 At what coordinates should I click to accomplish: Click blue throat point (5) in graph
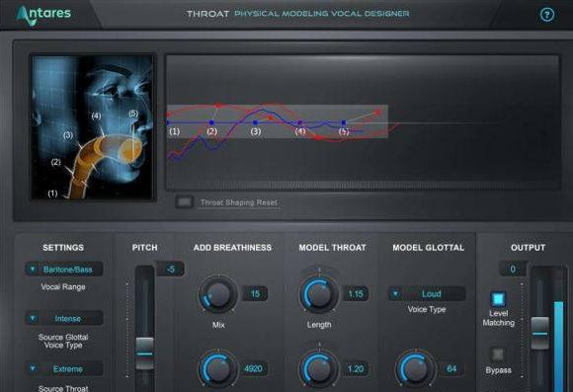[x=344, y=122]
